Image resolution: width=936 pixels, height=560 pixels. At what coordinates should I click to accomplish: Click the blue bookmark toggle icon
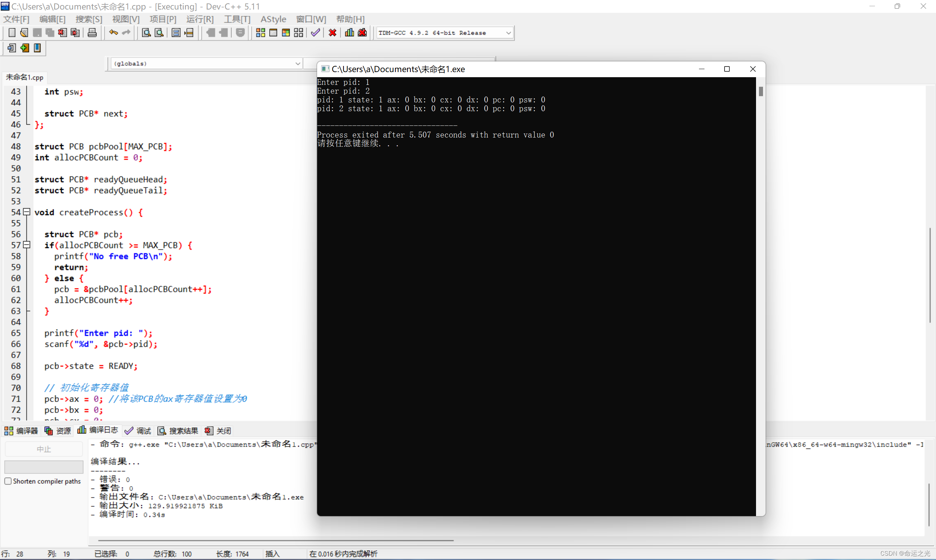[37, 48]
